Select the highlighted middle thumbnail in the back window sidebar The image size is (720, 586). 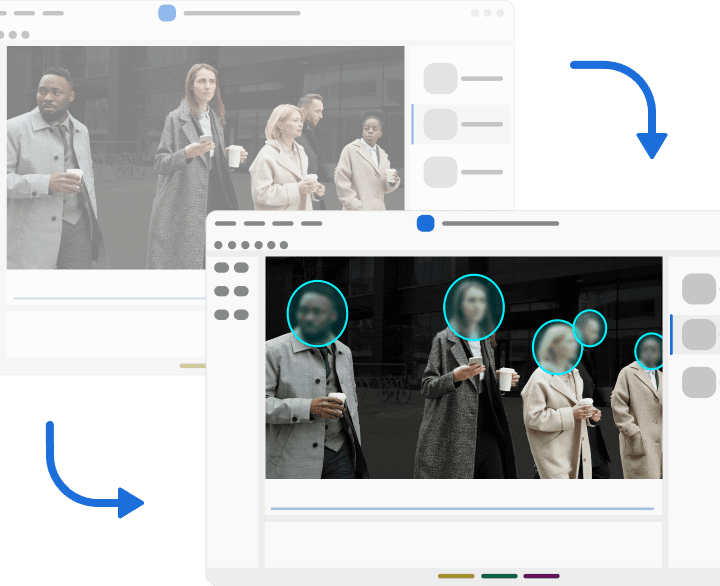point(440,124)
